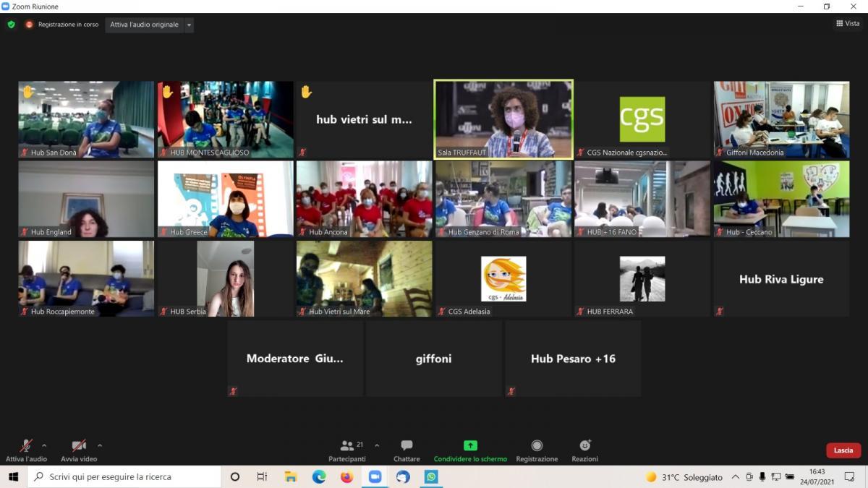Open File Explorer from the taskbar
868x488 pixels.
(x=291, y=477)
